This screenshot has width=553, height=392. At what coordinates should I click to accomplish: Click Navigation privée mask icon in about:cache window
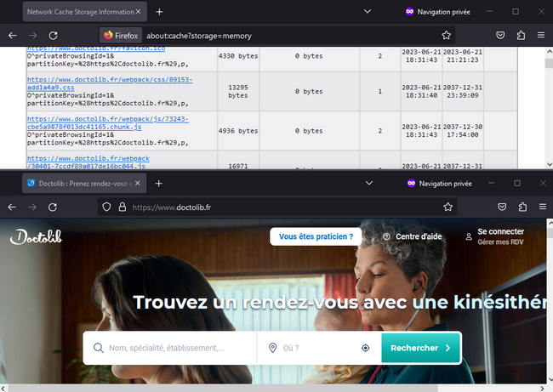[x=409, y=12]
